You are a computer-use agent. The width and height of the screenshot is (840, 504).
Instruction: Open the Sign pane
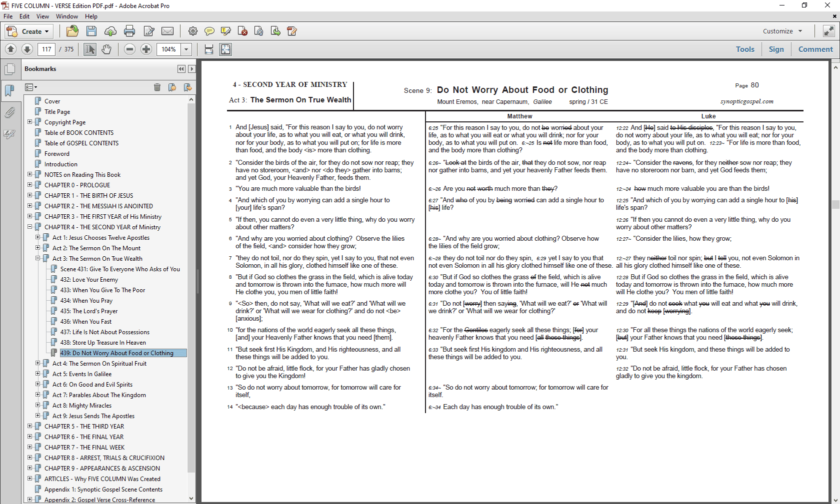(x=776, y=49)
